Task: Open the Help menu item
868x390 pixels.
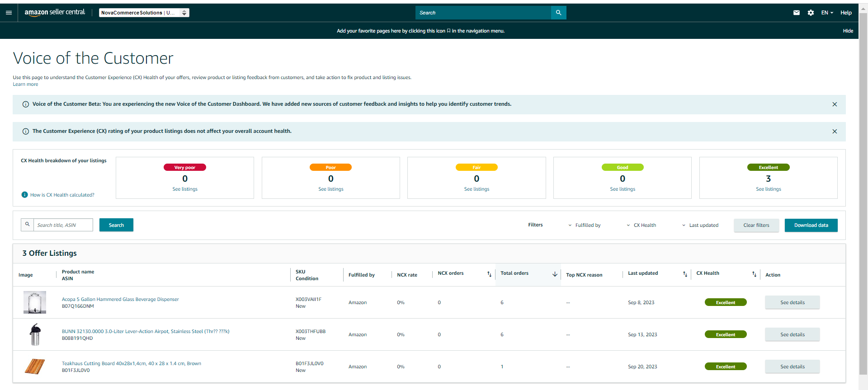Action: (x=846, y=13)
